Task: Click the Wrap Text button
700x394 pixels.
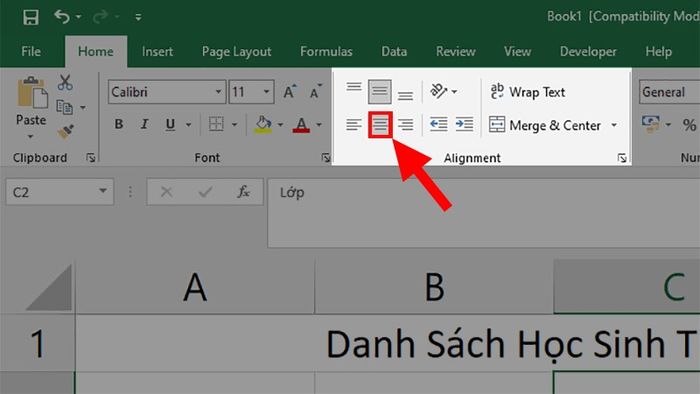Action: click(527, 91)
